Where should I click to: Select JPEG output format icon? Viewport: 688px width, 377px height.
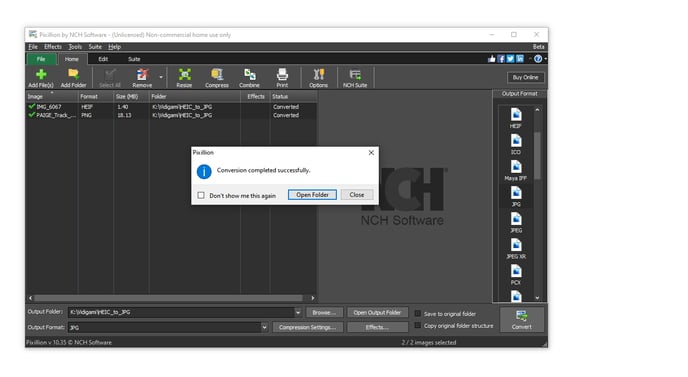pyautogui.click(x=516, y=223)
